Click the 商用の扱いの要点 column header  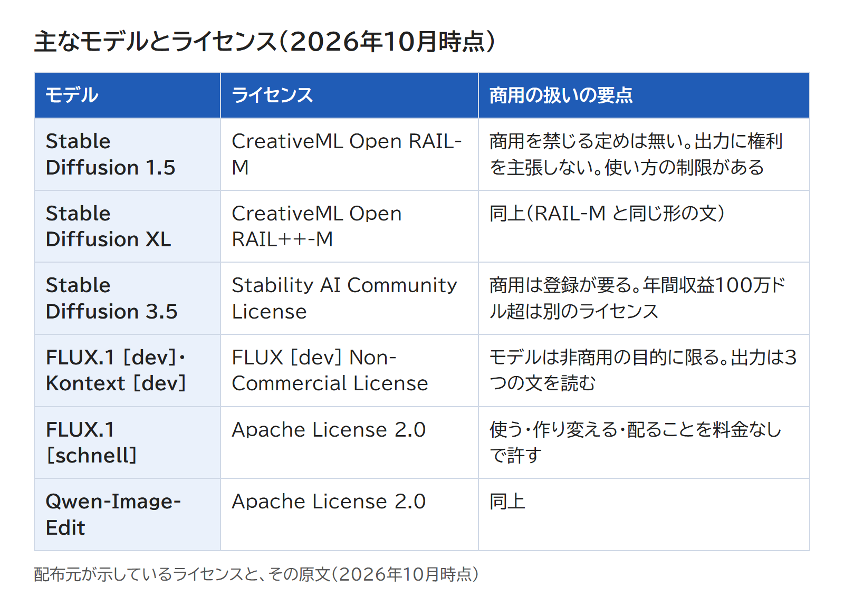644,95
